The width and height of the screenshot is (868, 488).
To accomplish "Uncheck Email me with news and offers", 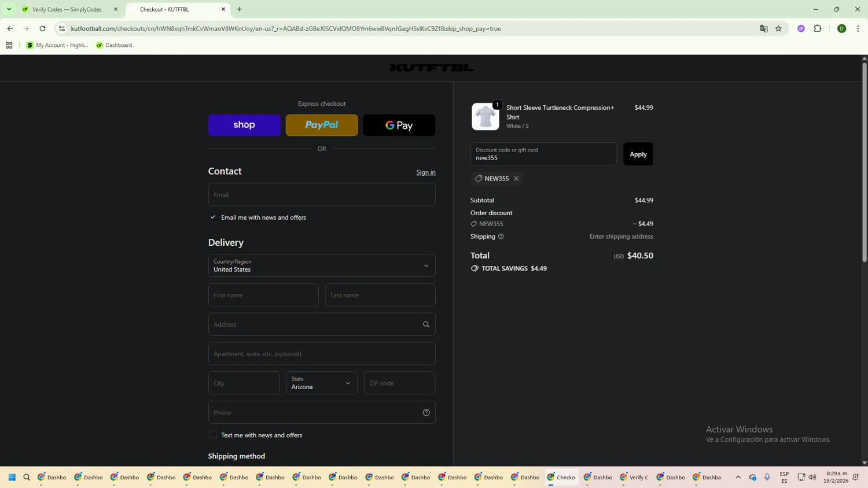I will click(x=213, y=217).
